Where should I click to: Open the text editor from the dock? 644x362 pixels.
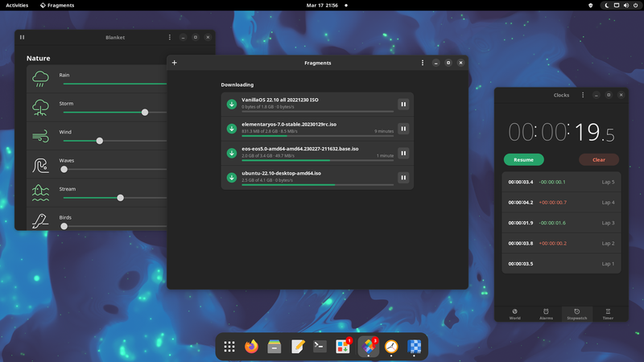pyautogui.click(x=298, y=347)
